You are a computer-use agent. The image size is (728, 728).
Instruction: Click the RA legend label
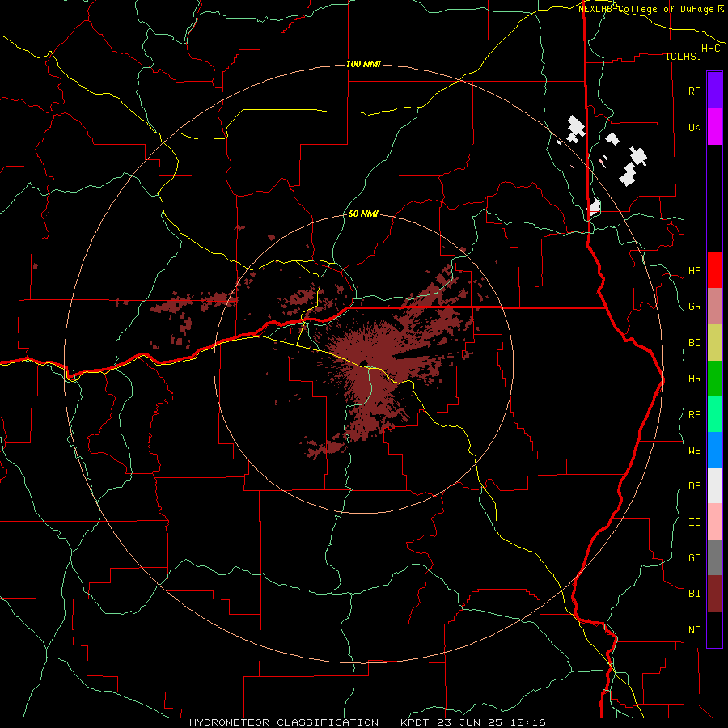pyautogui.click(x=694, y=415)
